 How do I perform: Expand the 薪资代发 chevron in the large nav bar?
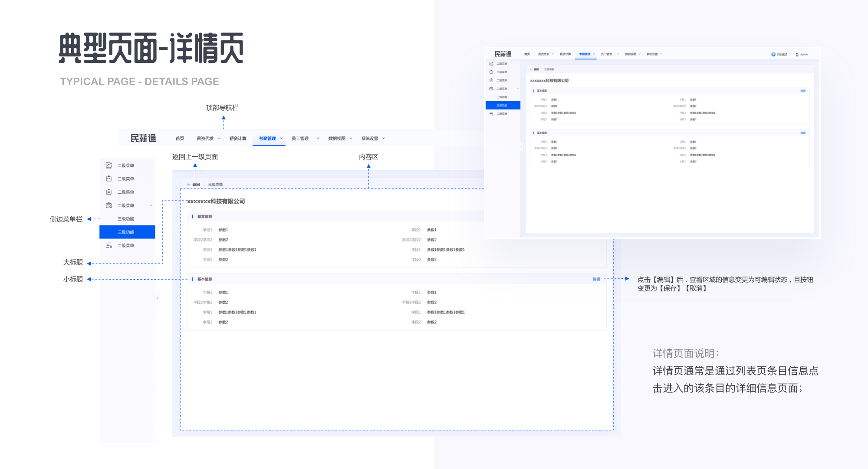tap(219, 139)
